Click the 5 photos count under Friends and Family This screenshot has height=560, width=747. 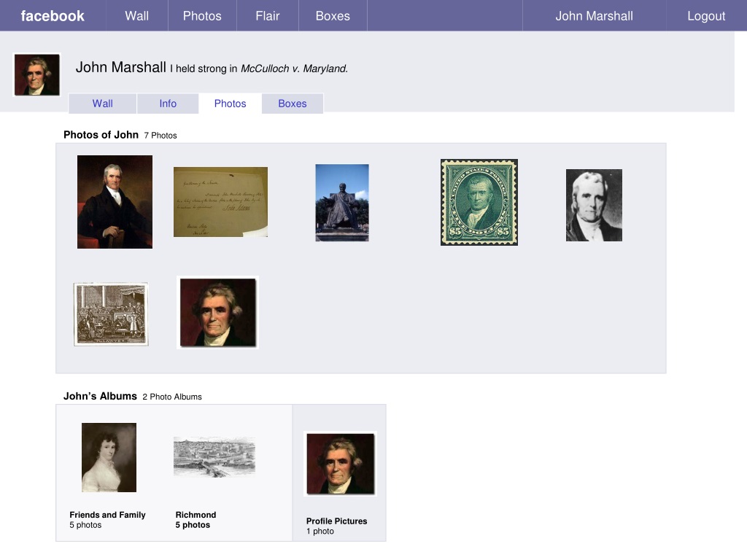click(86, 525)
